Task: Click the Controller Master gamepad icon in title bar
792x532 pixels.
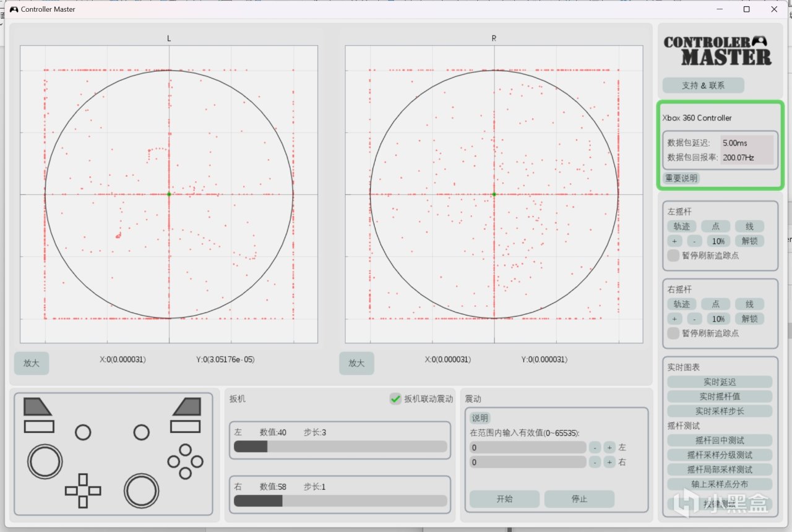Action: point(14,9)
